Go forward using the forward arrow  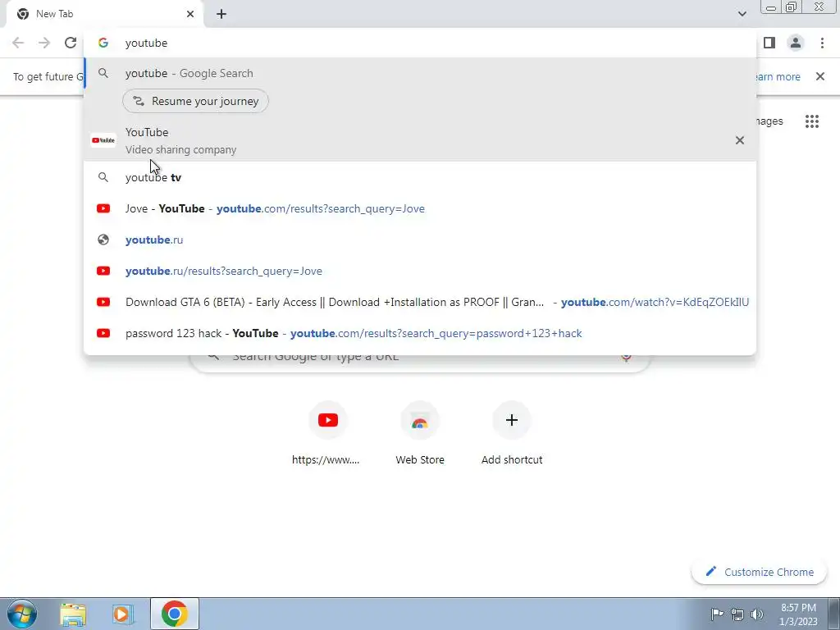tap(44, 43)
